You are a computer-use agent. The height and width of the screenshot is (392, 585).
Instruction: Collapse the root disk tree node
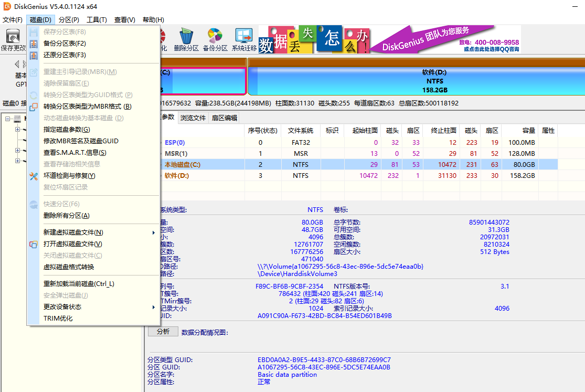[8, 119]
